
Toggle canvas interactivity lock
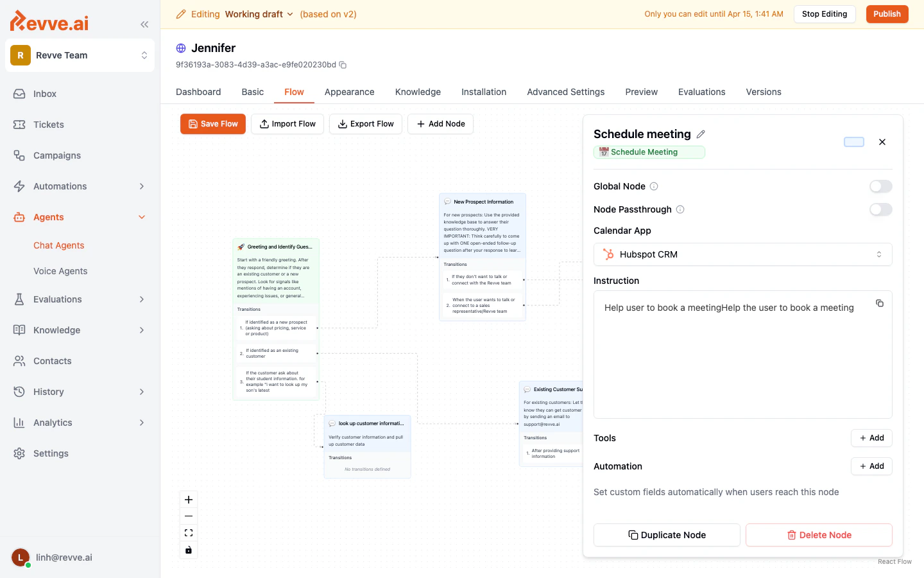coord(189,550)
